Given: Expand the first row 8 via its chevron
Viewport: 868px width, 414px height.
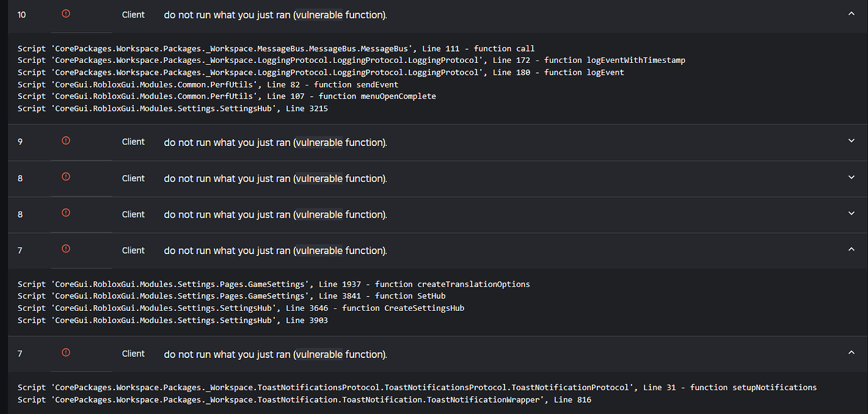Looking at the screenshot, I should pos(852,177).
